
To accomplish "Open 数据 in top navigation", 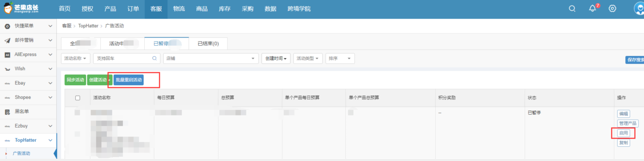I will [271, 9].
